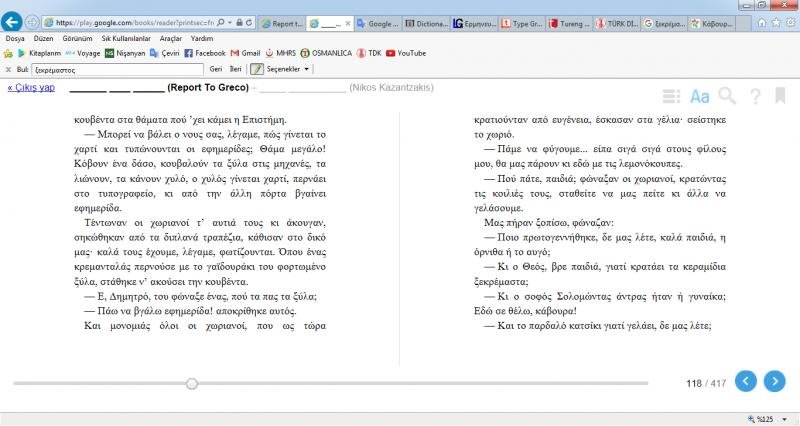Open the MHRS bookmark
The image size is (800, 426).
coord(280,53)
